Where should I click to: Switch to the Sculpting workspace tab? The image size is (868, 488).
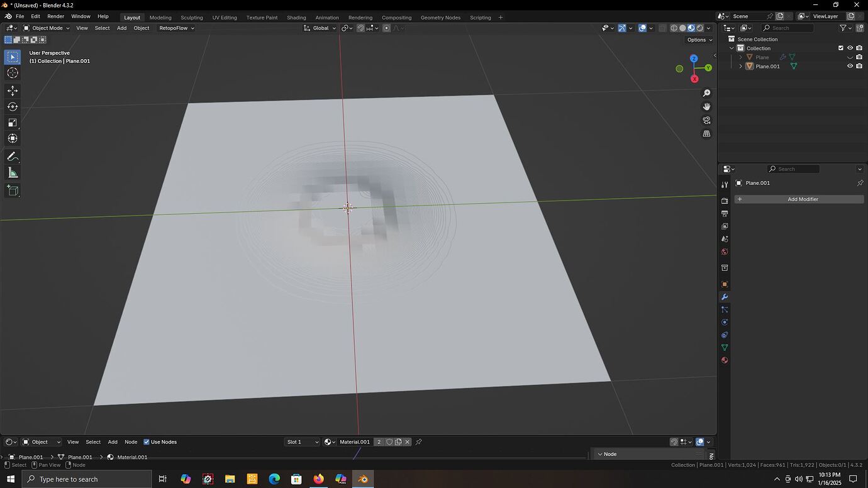pyautogui.click(x=192, y=18)
